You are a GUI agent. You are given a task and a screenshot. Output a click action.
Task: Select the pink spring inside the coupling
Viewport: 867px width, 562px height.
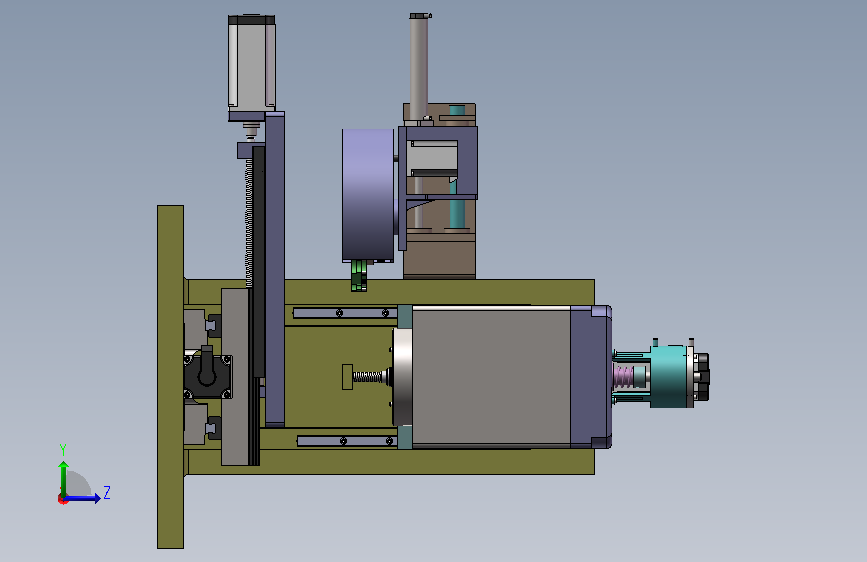coord(624,377)
